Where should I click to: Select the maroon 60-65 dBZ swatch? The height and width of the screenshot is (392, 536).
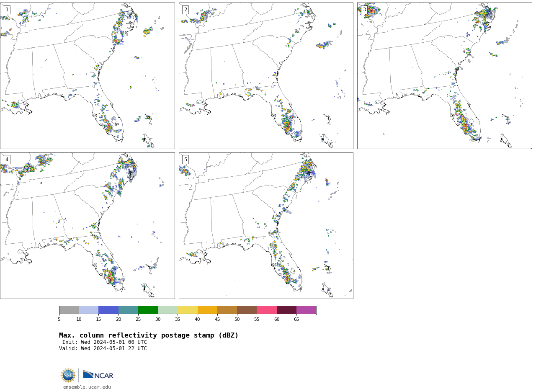(286, 310)
